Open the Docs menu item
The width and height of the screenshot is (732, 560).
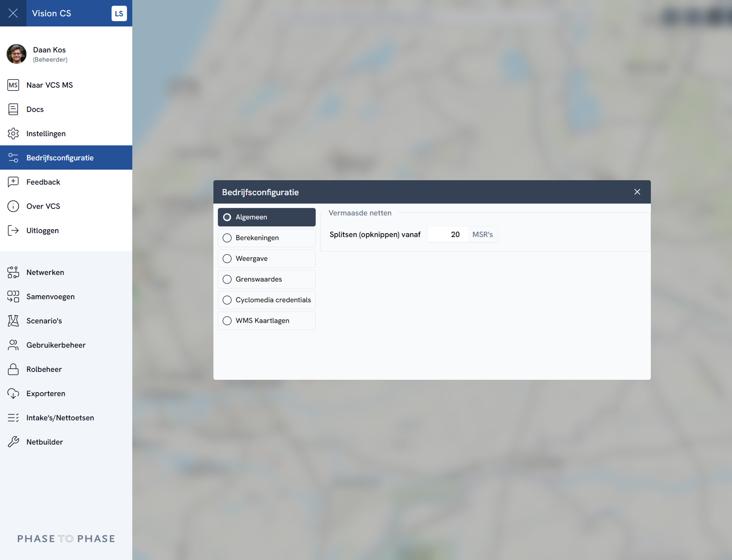click(35, 109)
